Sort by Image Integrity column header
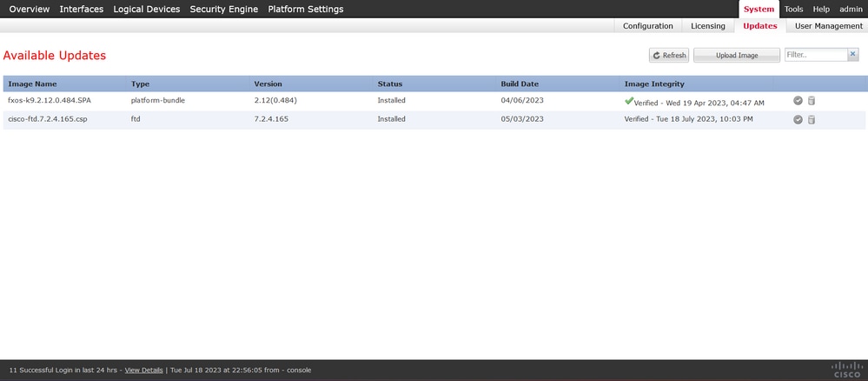This screenshot has width=868, height=381. coord(654,84)
